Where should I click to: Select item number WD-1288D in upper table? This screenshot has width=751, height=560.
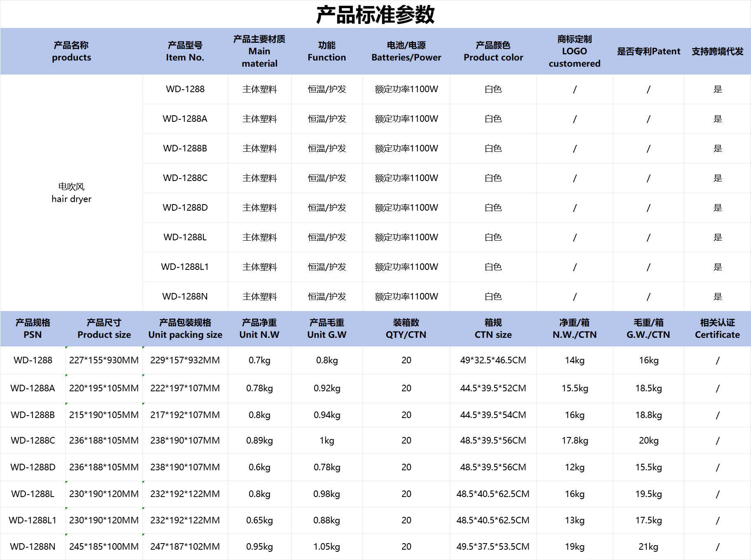click(x=185, y=208)
